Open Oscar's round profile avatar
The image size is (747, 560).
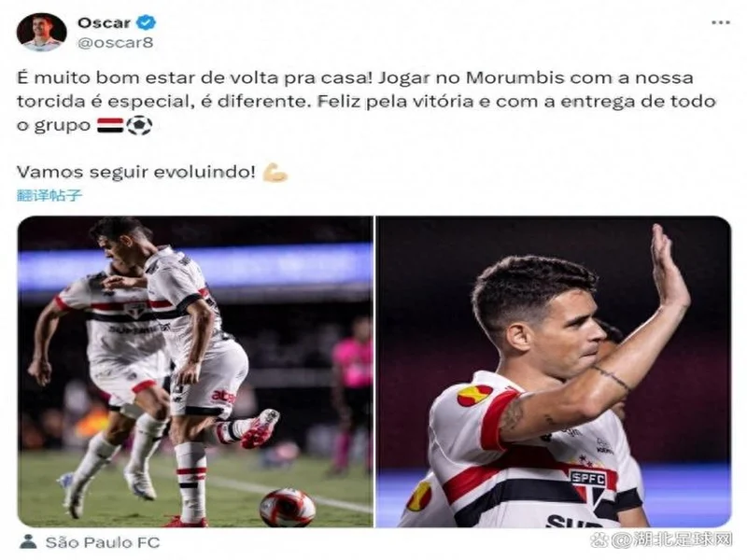[x=41, y=32]
